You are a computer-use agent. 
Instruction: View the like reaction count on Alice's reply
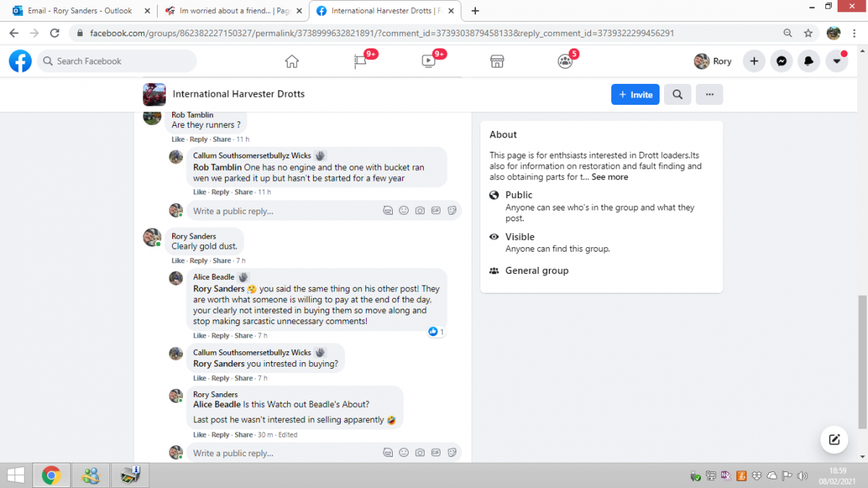coord(436,332)
